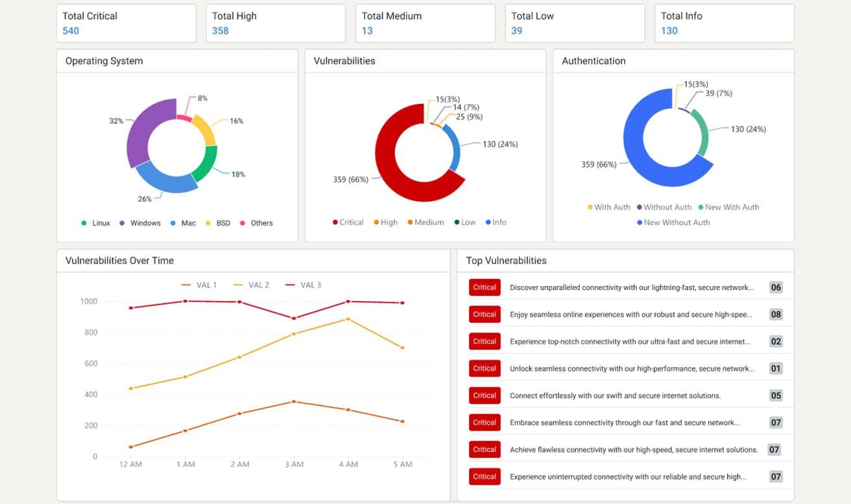Toggle Critical legend in Vulnerabilities chart

click(x=348, y=222)
